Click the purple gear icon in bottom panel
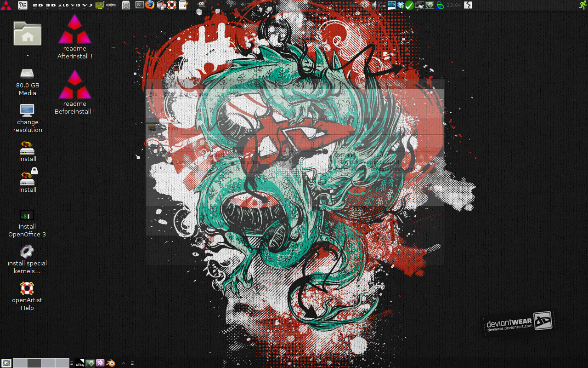The image size is (588, 368). coord(100,363)
